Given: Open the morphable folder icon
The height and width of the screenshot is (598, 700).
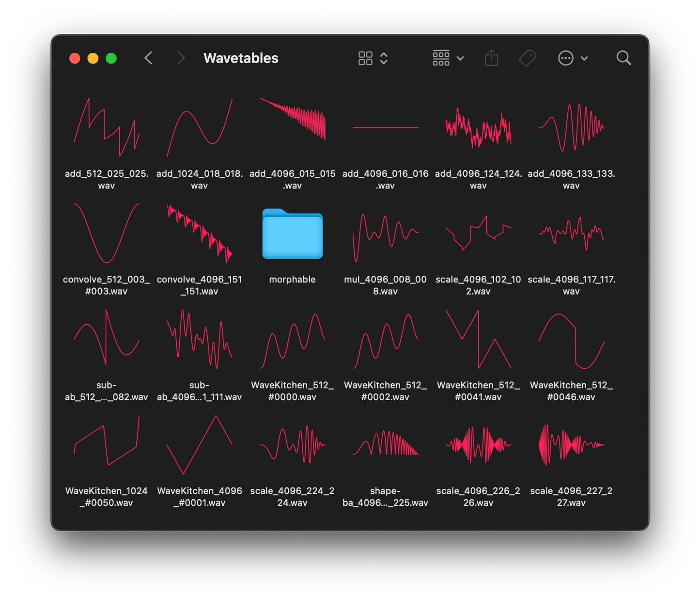Looking at the screenshot, I should pos(292,234).
